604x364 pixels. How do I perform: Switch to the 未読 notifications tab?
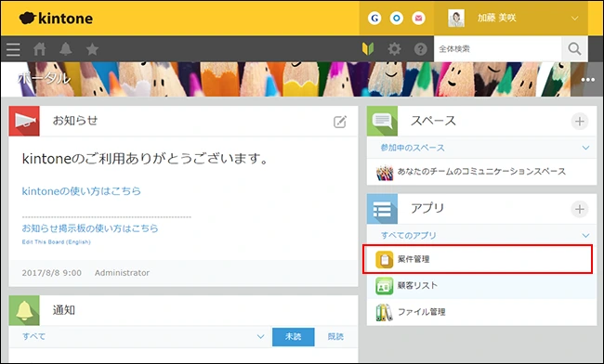coord(293,337)
